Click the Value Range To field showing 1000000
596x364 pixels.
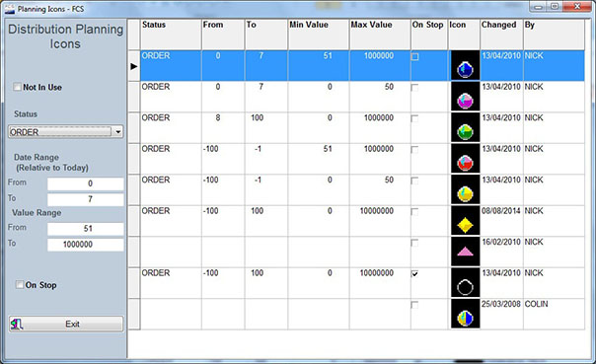[x=86, y=245]
